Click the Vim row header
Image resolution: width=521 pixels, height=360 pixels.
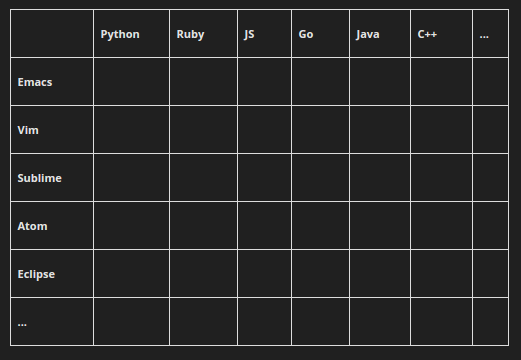[x=52, y=130]
